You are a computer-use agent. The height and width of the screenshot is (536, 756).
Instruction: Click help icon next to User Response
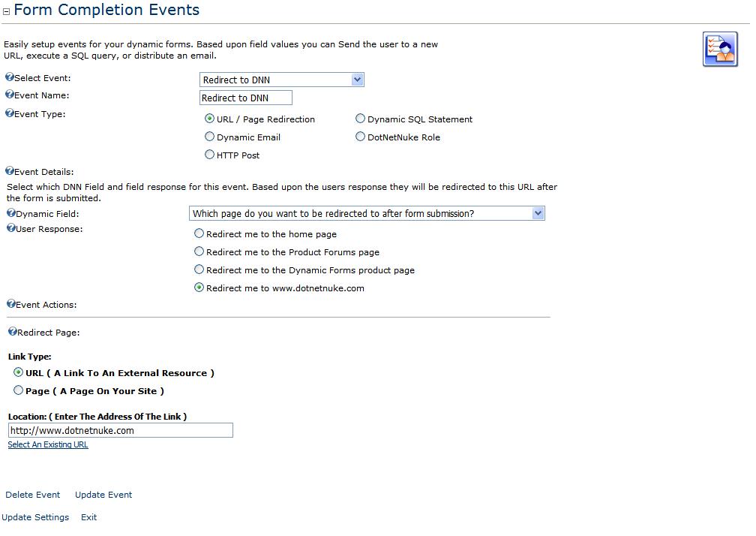[10, 228]
